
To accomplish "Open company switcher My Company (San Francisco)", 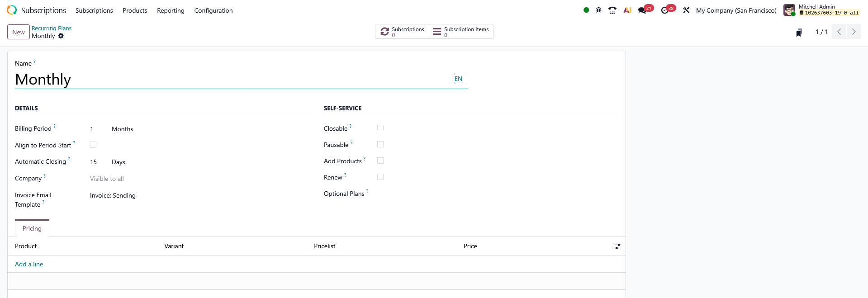I will (x=736, y=10).
